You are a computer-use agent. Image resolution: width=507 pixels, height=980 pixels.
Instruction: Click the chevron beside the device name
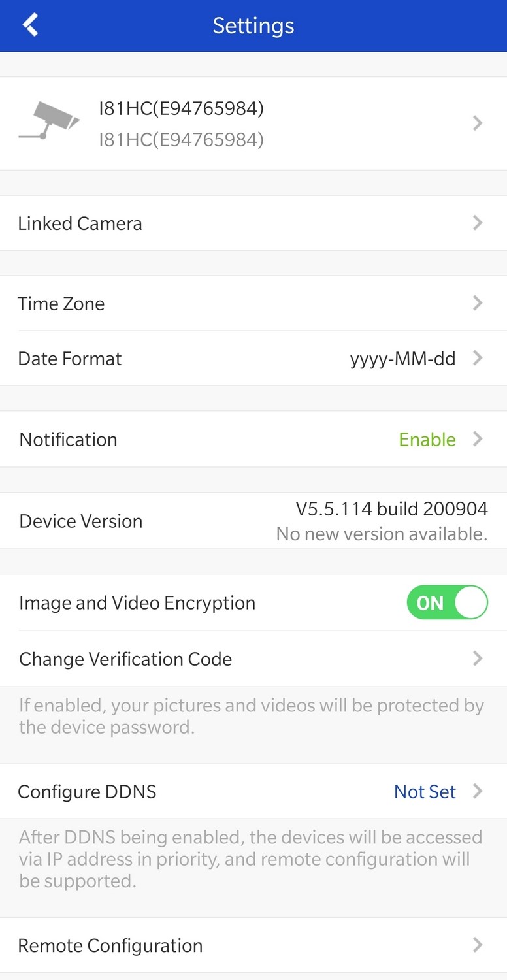(478, 123)
